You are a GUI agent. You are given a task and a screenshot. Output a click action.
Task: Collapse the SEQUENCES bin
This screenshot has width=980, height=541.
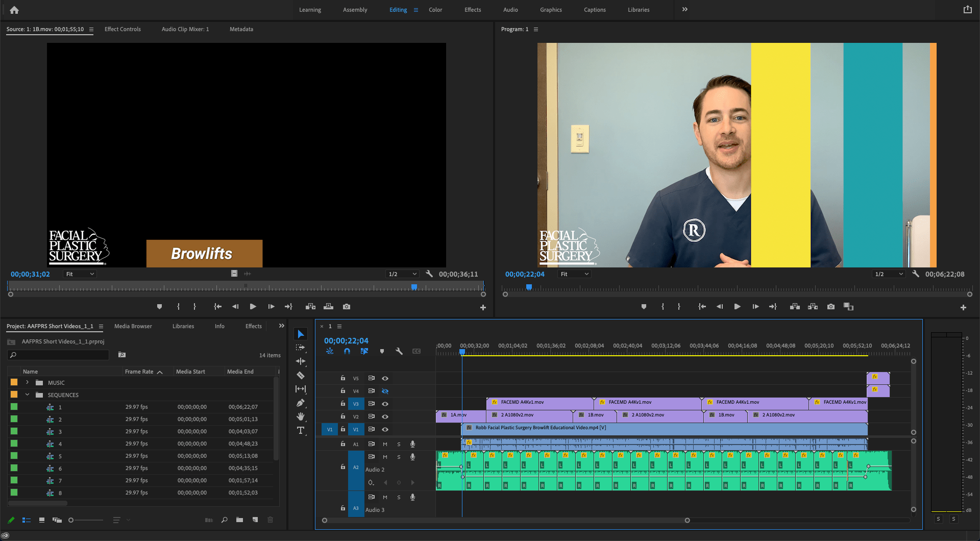tap(28, 395)
